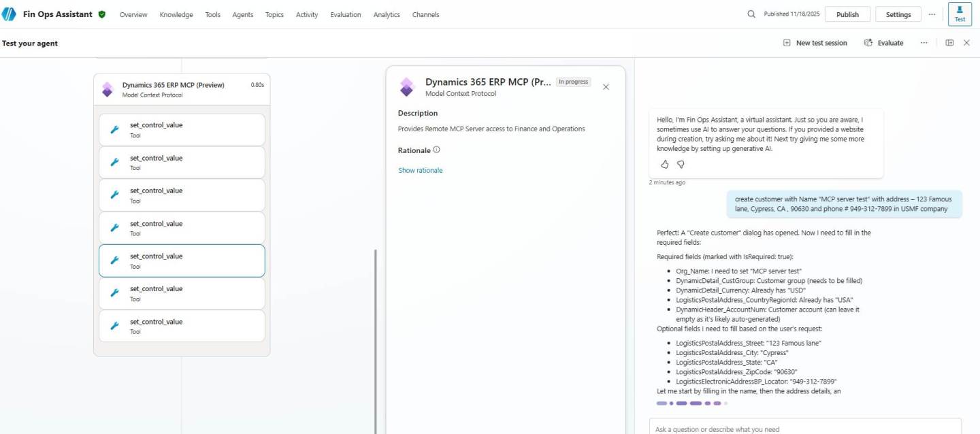Click the Fin Ops Assistant logo

(10, 14)
